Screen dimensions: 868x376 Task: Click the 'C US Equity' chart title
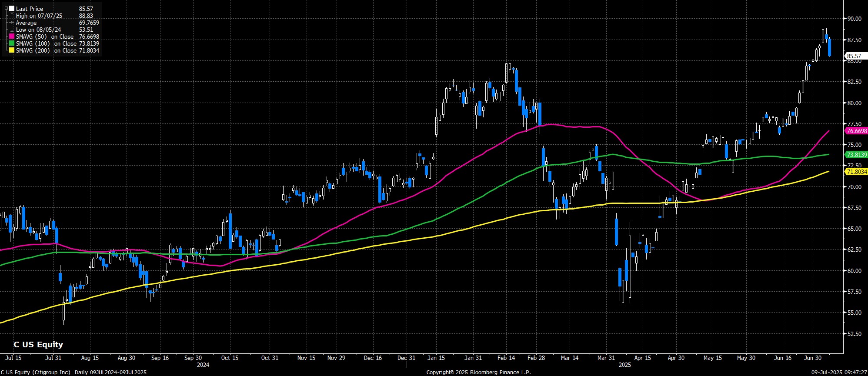coord(38,344)
